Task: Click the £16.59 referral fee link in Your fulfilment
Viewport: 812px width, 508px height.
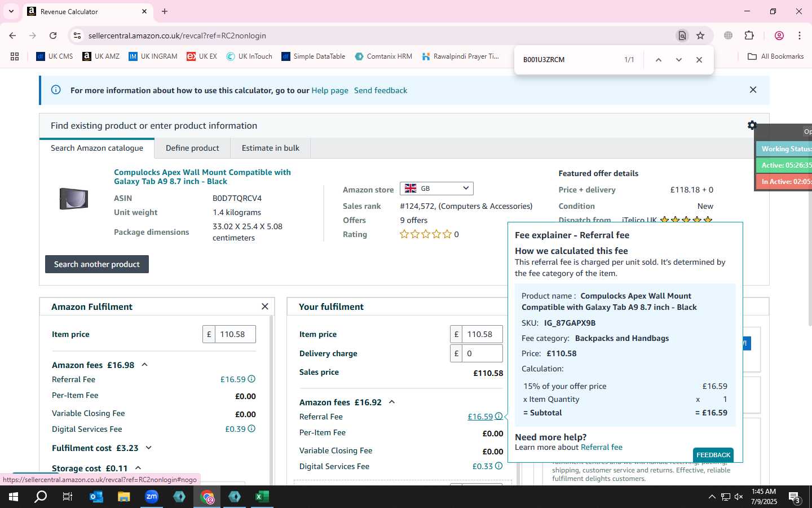Action: pyautogui.click(x=480, y=417)
